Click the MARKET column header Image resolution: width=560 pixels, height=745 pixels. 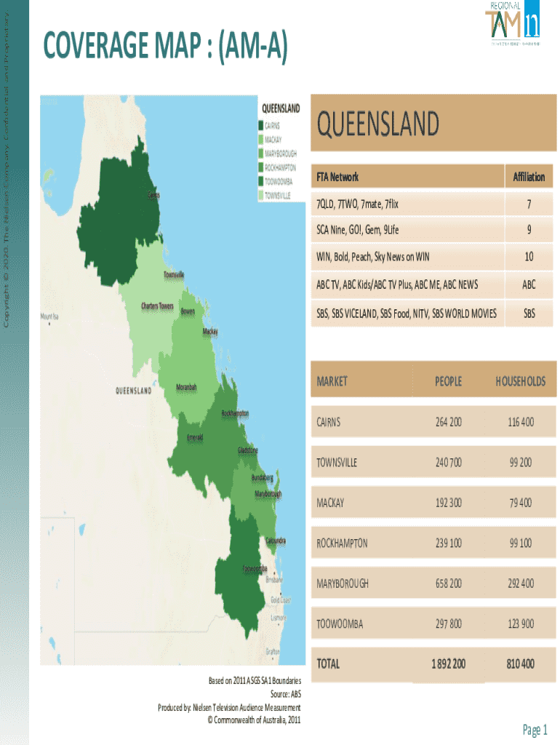coord(332,381)
